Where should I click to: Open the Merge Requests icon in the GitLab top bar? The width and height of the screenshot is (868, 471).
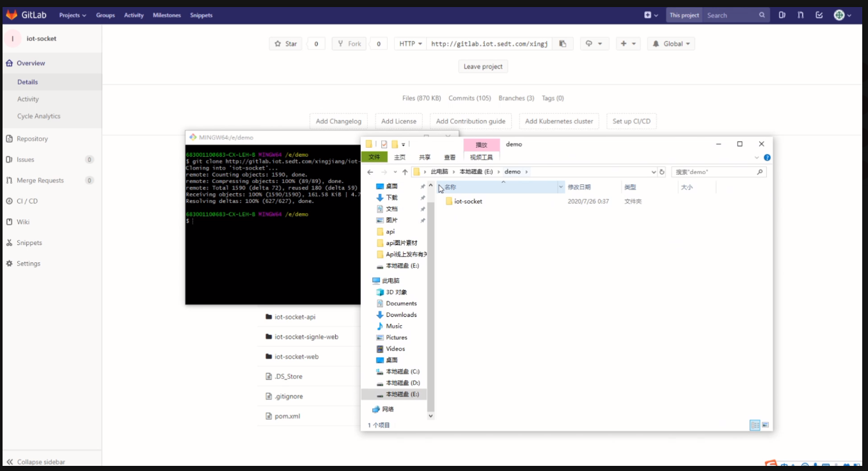coord(799,15)
